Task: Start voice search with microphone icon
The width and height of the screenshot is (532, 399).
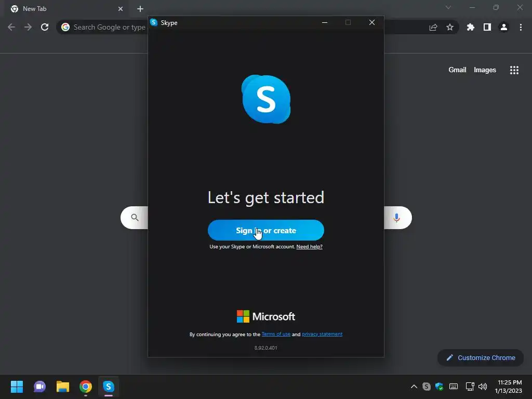Action: (x=396, y=218)
